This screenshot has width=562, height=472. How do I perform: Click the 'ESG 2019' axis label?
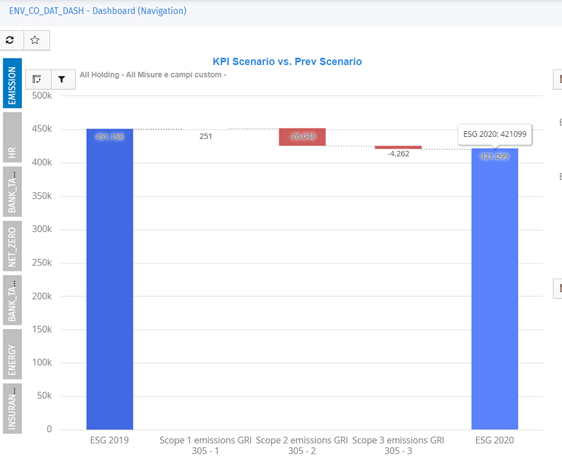pyautogui.click(x=109, y=440)
